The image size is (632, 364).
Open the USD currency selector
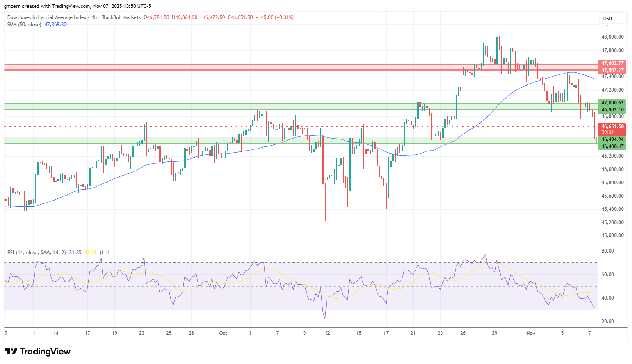tap(612, 18)
